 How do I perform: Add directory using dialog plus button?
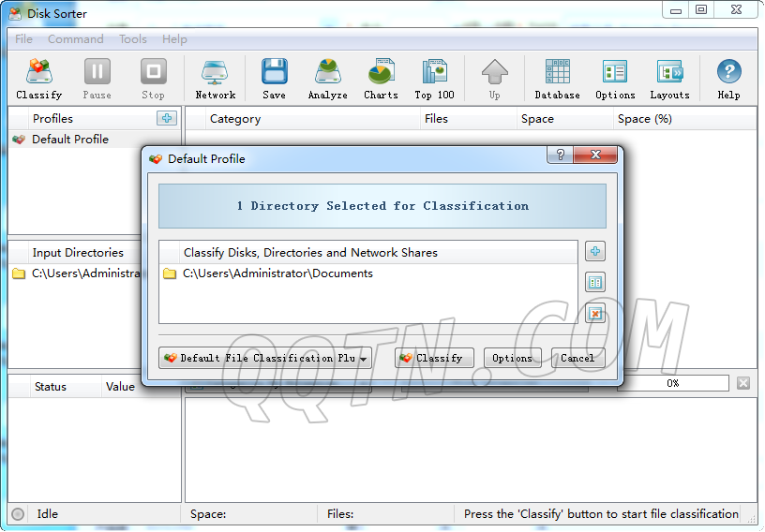[x=594, y=251]
